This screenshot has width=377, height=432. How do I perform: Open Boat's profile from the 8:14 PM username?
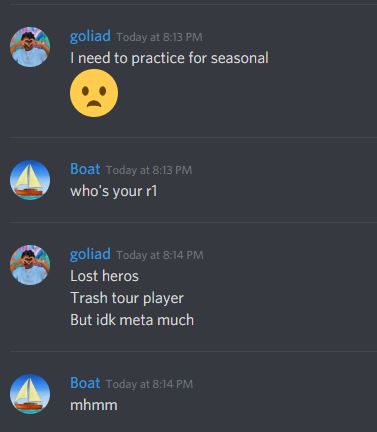pyautogui.click(x=85, y=383)
